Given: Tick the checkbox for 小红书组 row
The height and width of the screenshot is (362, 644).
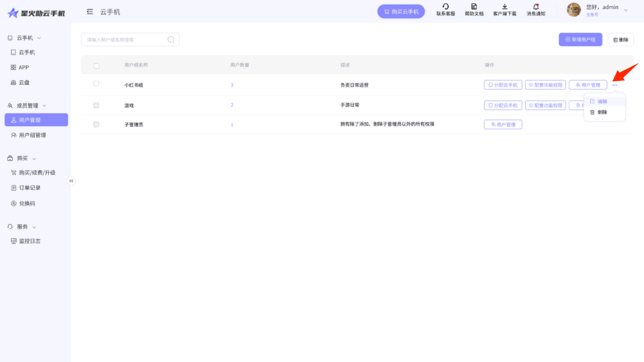Looking at the screenshot, I should click(96, 83).
